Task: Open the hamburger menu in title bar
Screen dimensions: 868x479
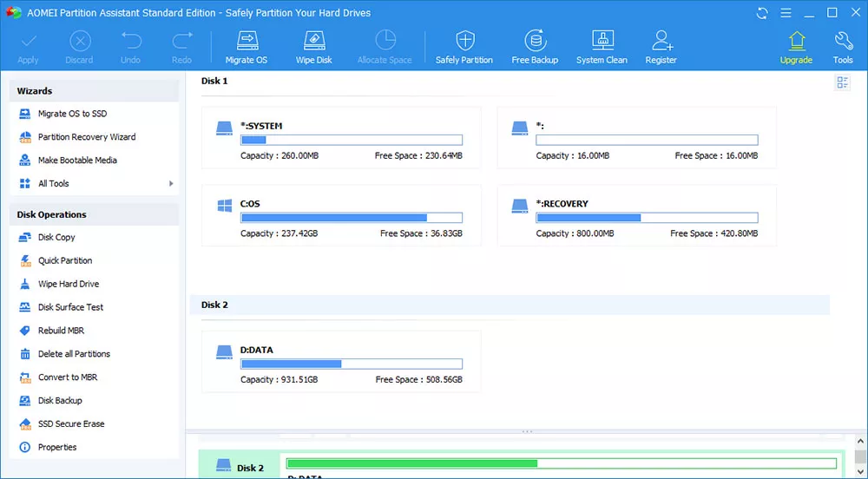Action: pyautogui.click(x=786, y=13)
